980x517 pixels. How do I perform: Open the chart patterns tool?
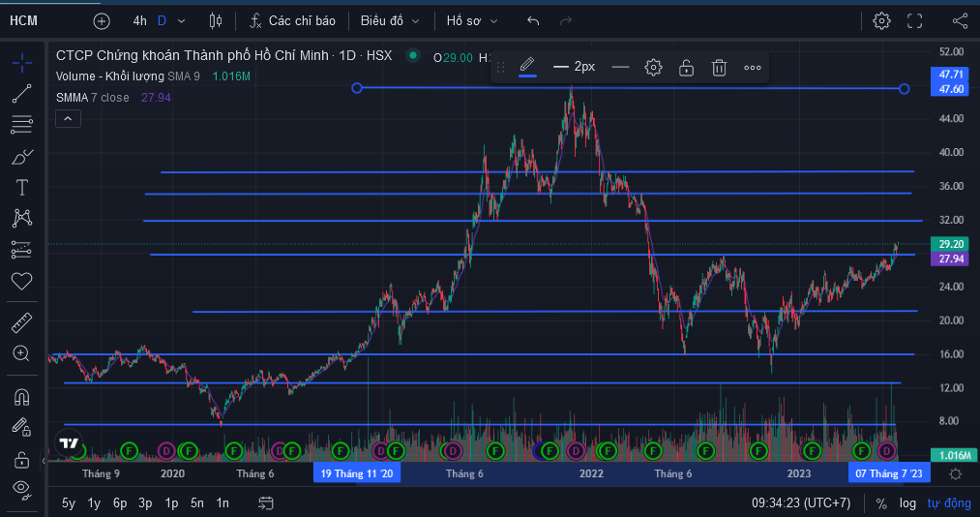22,218
